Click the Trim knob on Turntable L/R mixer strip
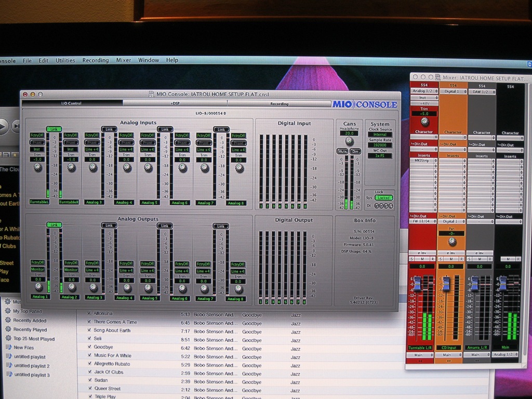The image size is (532, 399). (x=424, y=122)
